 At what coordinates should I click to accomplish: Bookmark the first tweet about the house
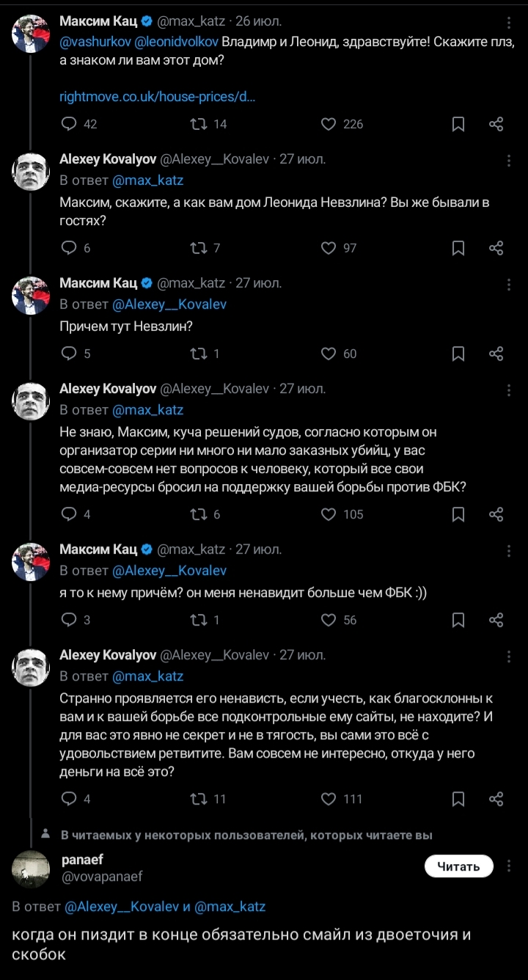pos(458,124)
